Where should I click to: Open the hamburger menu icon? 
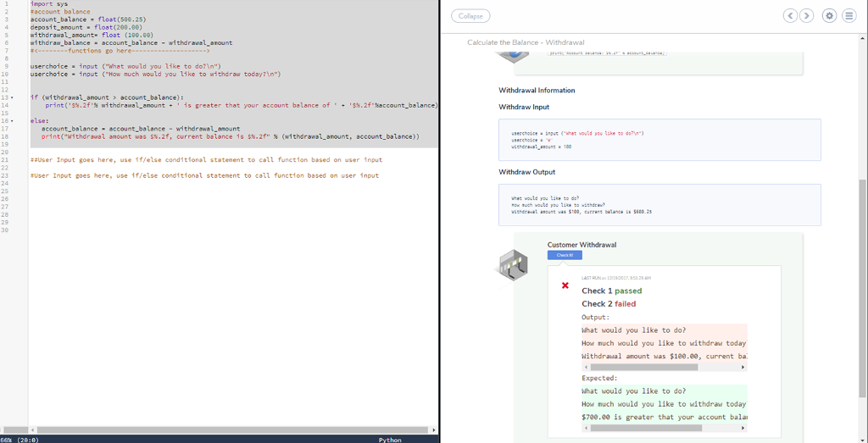[849, 16]
